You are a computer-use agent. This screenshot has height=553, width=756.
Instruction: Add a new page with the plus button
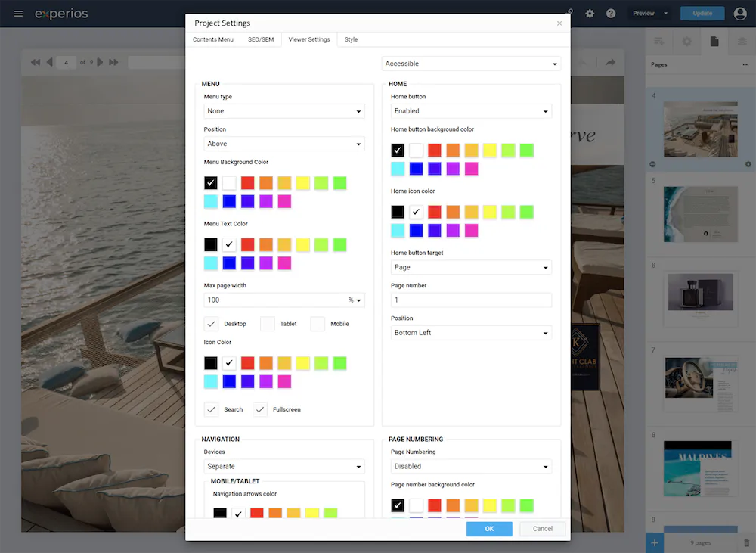[654, 543]
